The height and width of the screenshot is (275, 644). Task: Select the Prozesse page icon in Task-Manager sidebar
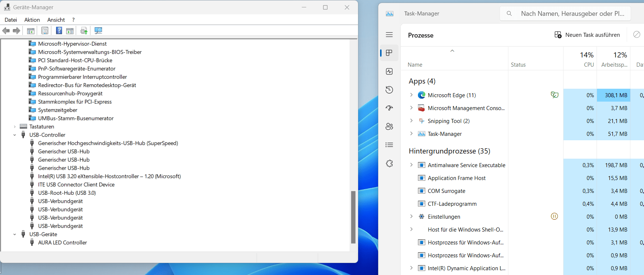pos(389,53)
